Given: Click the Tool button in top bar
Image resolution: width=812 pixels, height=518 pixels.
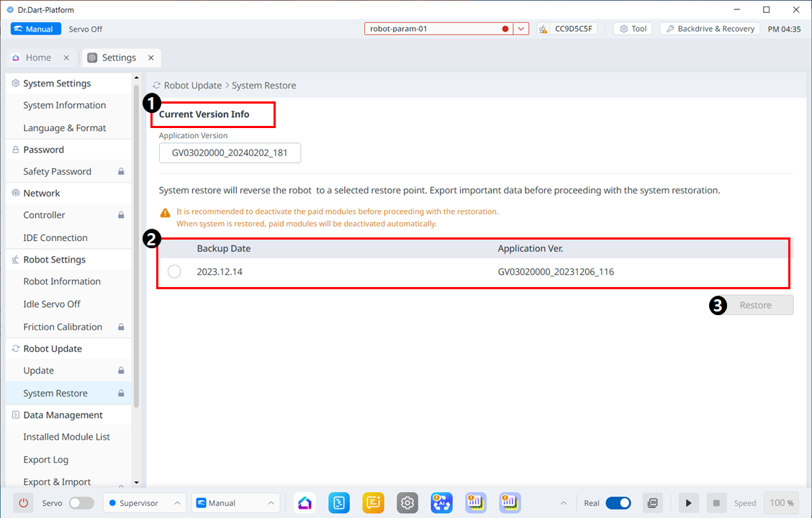Looking at the screenshot, I should coord(633,29).
